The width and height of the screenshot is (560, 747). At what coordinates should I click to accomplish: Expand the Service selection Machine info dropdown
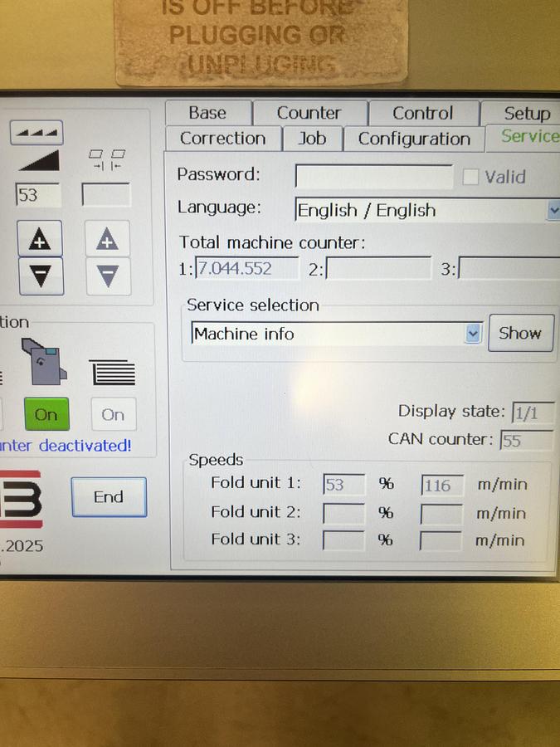pos(336,334)
